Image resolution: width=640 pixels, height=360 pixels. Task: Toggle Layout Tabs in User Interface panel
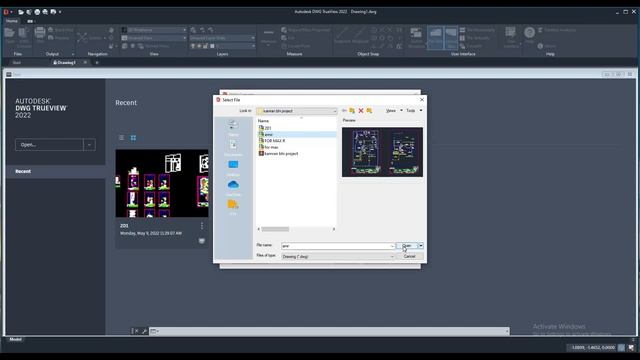point(451,37)
